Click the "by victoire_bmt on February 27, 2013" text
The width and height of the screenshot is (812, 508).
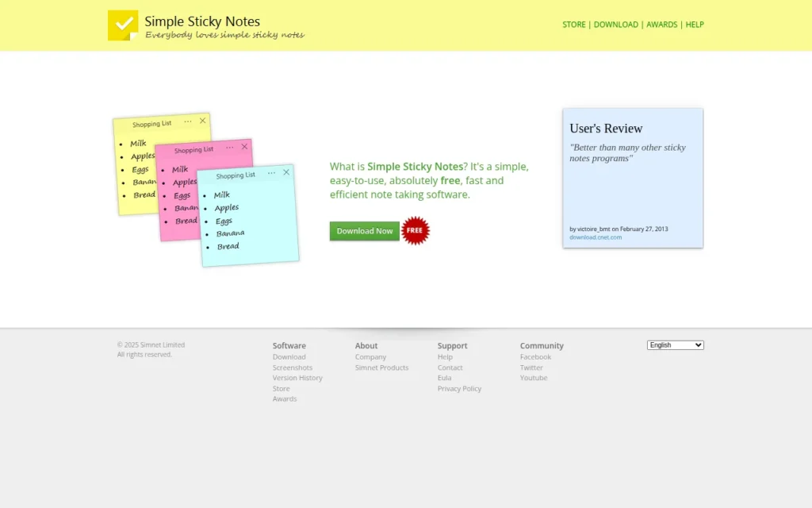(x=619, y=229)
